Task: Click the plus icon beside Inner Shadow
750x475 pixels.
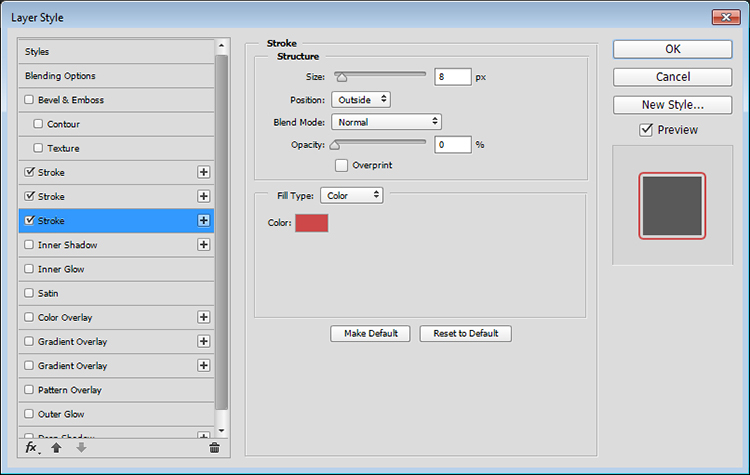Action: 204,245
